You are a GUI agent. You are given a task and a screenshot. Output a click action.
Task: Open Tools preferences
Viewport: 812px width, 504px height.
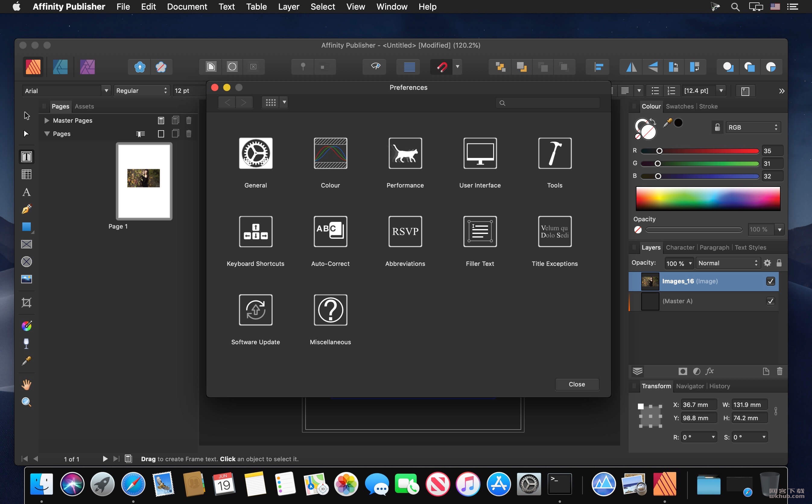click(555, 153)
